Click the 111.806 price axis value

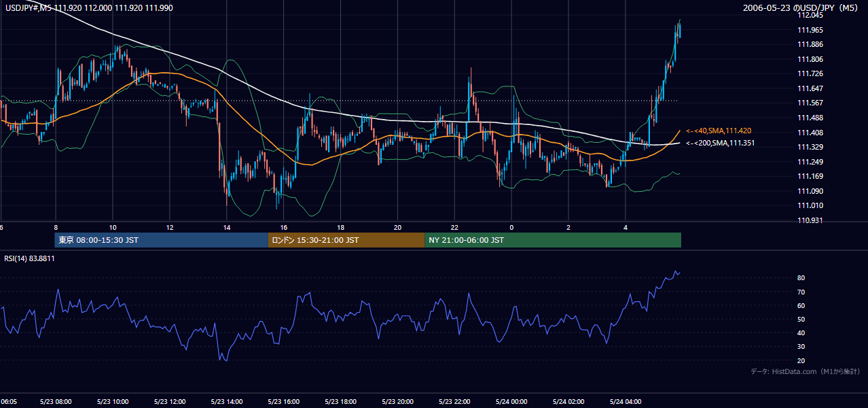810,59
